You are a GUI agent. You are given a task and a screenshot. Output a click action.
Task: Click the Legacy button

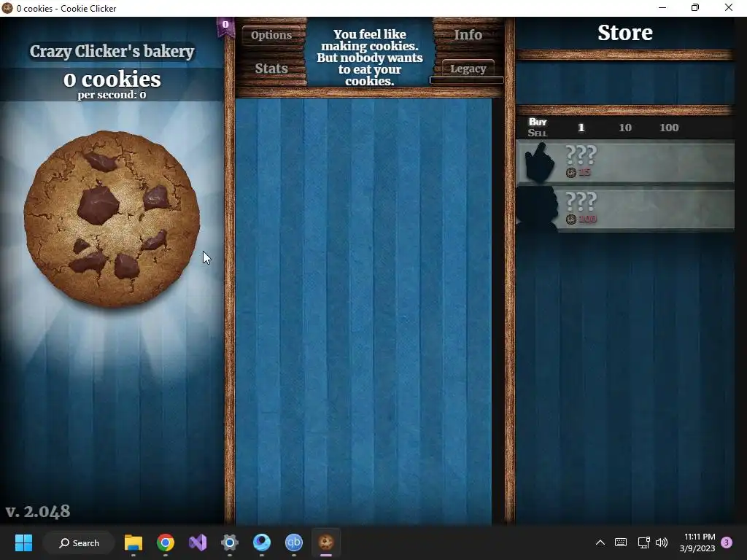[x=468, y=69]
